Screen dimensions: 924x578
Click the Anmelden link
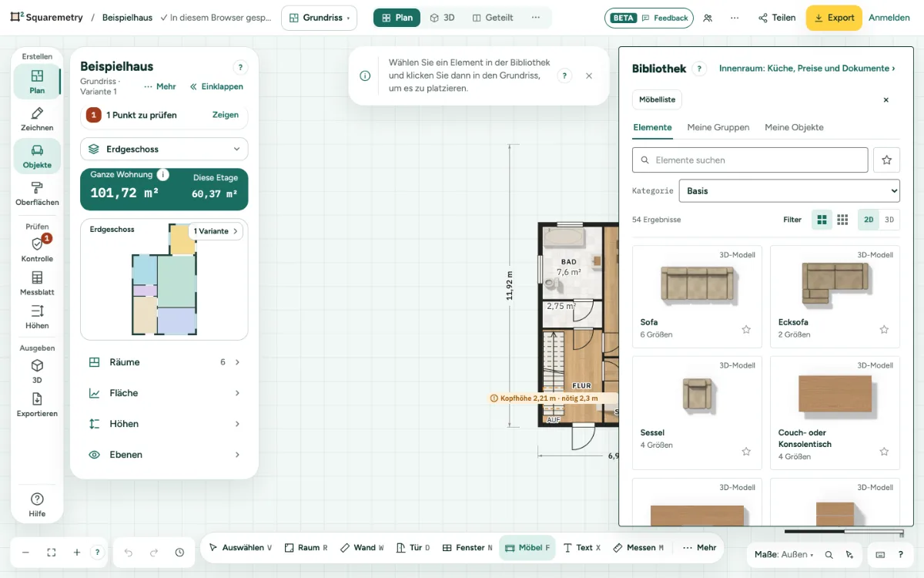[x=889, y=18]
